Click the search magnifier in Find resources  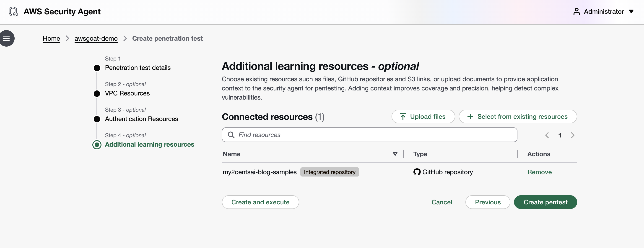pyautogui.click(x=231, y=135)
